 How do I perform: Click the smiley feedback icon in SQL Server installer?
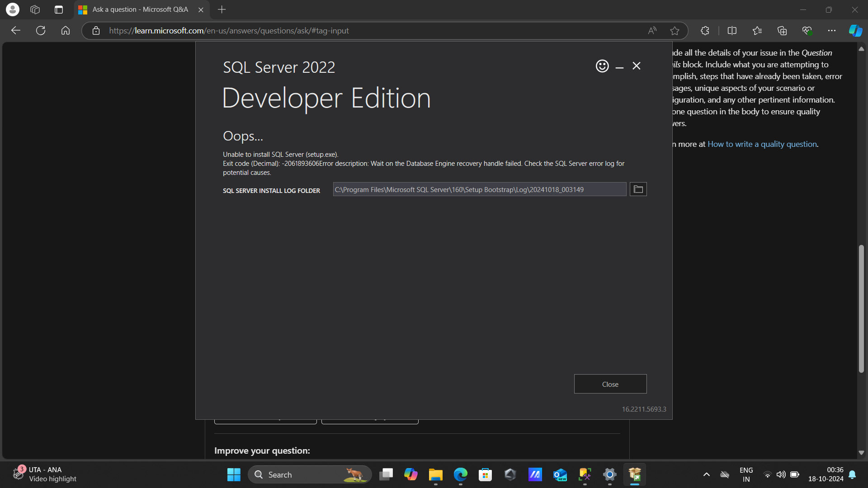coord(602,66)
